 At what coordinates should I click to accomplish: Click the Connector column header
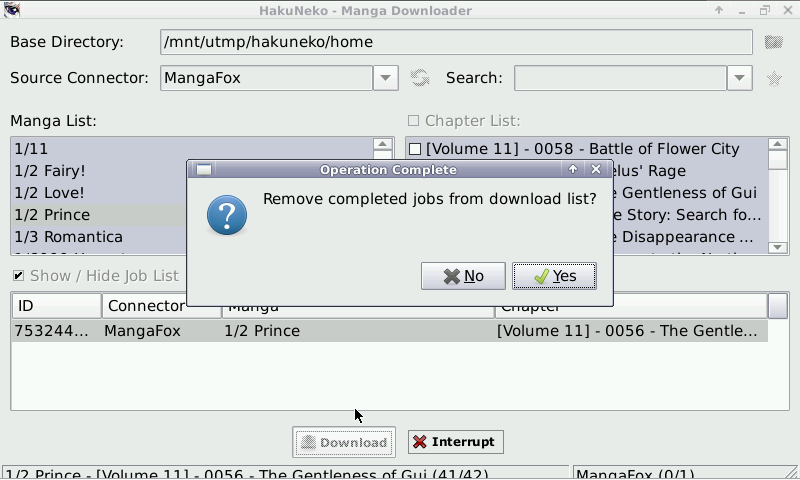[162, 306]
